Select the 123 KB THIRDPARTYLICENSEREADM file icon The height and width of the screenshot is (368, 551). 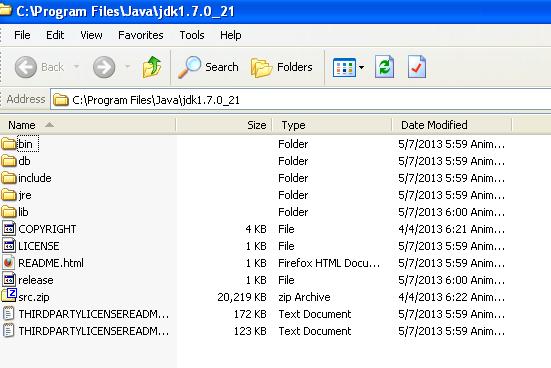(9, 331)
